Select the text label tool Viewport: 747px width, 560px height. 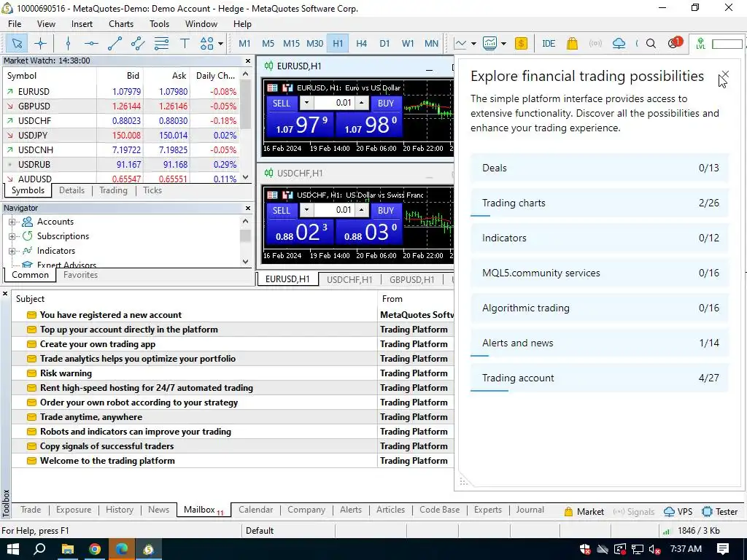coord(185,44)
